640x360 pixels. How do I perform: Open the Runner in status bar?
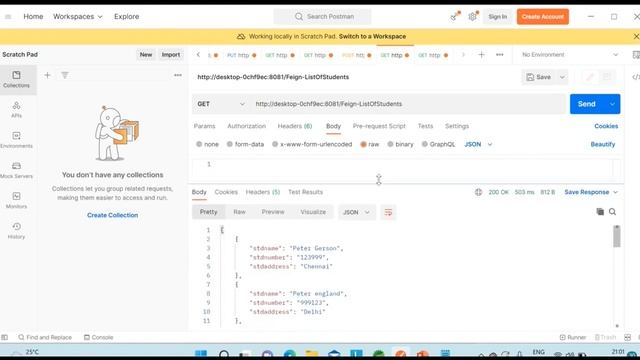click(573, 337)
